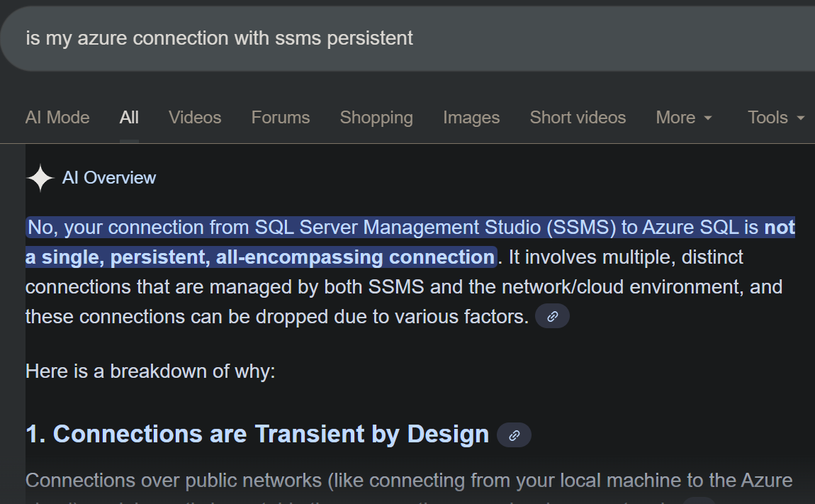815x504 pixels.
Task: Open the Videos results tab
Action: click(195, 118)
